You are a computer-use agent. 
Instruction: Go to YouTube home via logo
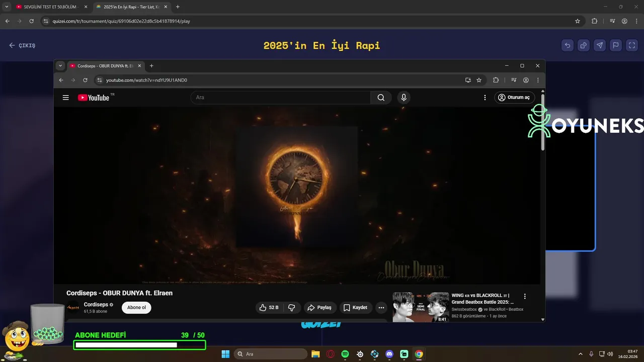point(94,98)
